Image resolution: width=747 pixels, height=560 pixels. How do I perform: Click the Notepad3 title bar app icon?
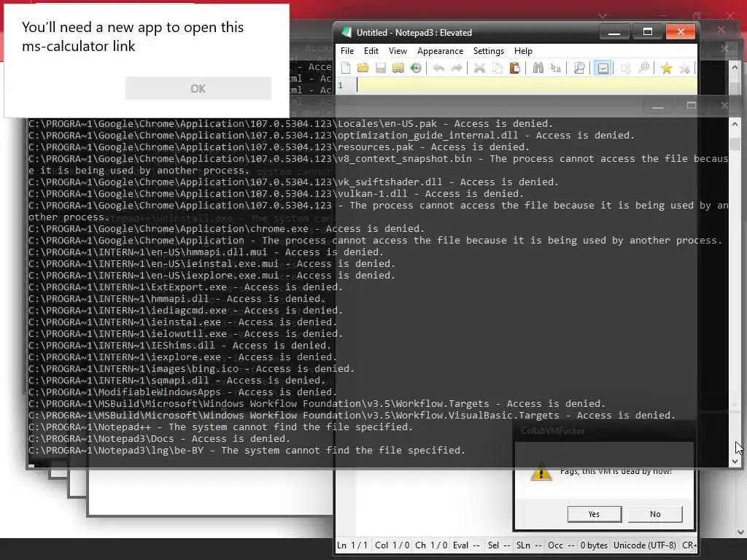[x=346, y=32]
